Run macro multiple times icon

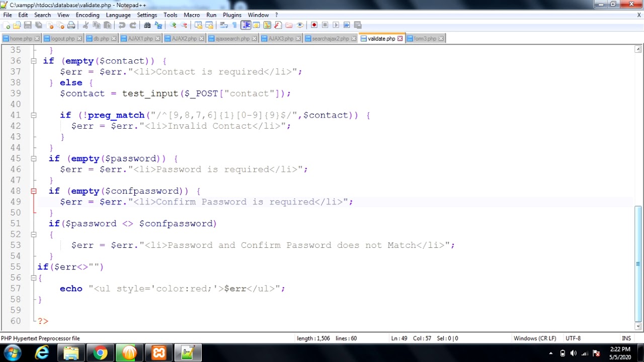pos(347,25)
